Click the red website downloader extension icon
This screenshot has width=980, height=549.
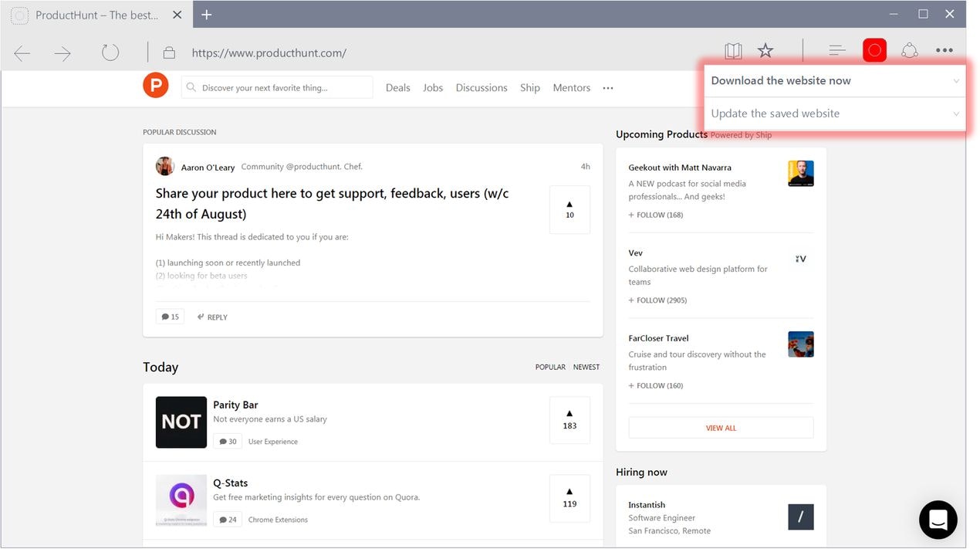click(874, 51)
